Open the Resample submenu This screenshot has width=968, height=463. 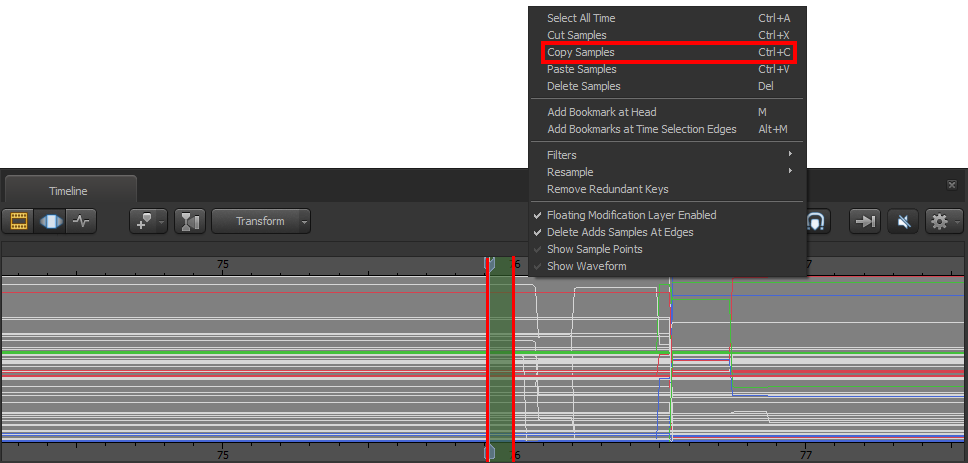point(668,172)
